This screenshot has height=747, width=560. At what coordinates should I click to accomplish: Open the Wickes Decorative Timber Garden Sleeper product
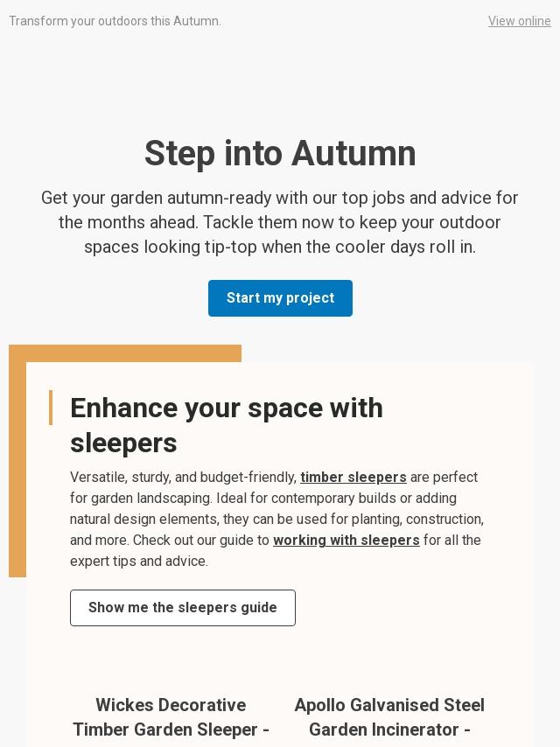(171, 717)
